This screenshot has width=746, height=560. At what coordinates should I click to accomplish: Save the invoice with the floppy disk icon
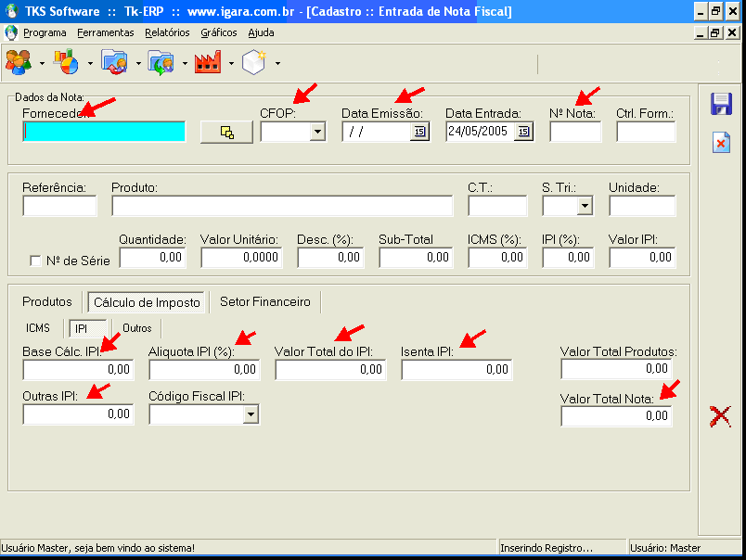[721, 104]
